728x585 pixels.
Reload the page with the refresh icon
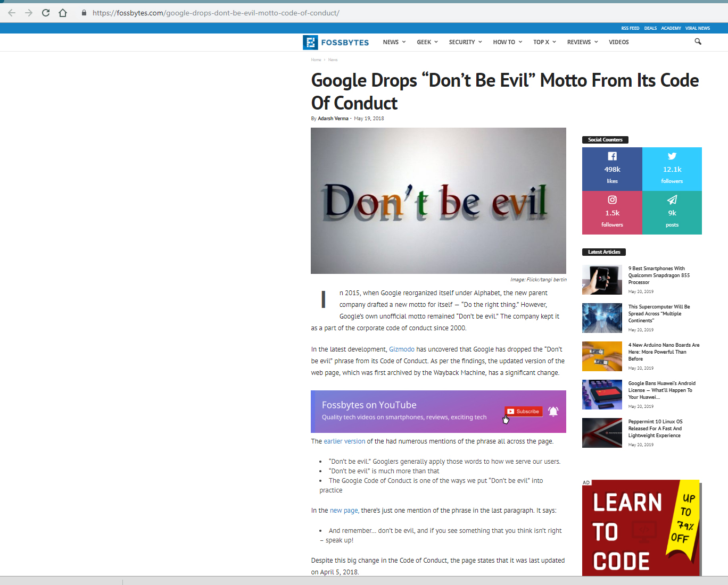pyautogui.click(x=46, y=13)
